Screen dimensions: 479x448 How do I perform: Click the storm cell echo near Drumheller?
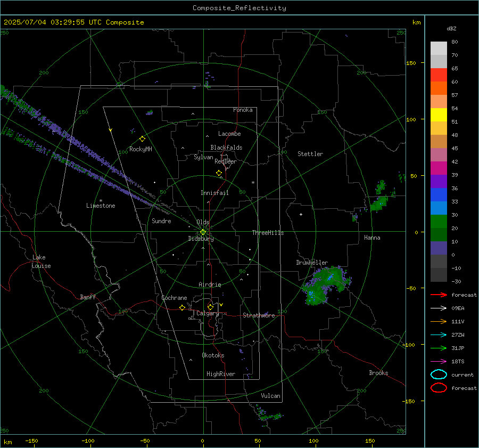[326, 286]
